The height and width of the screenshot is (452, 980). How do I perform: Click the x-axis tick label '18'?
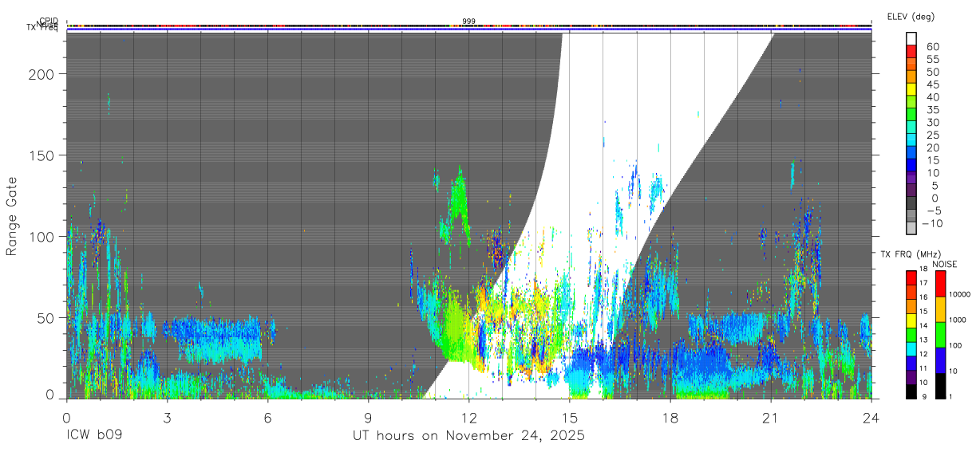[670, 417]
